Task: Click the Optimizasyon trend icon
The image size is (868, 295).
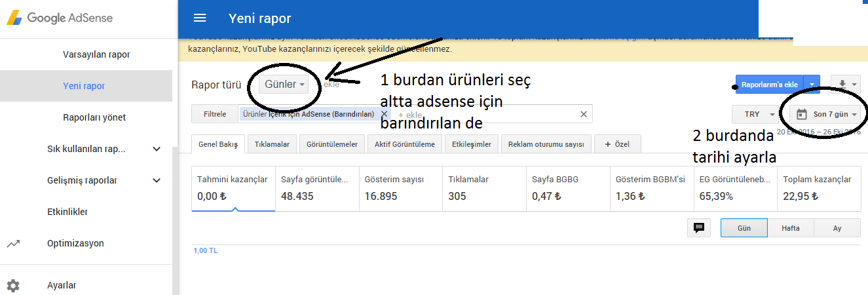Action: 13,243
